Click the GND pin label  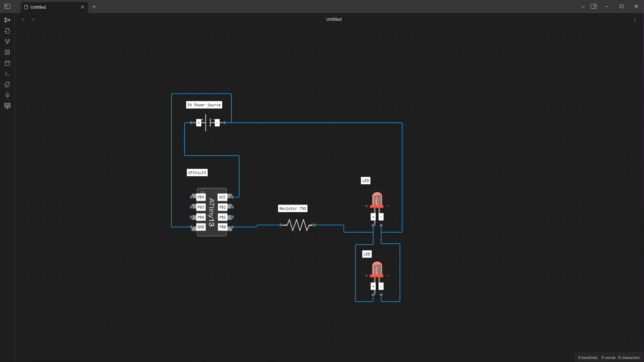[x=201, y=227]
